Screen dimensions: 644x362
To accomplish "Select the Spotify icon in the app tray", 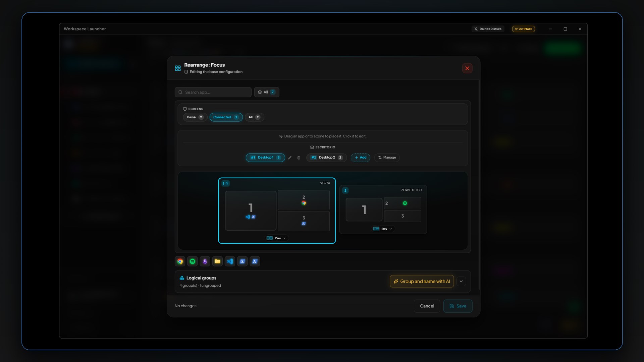I will click(x=193, y=261).
